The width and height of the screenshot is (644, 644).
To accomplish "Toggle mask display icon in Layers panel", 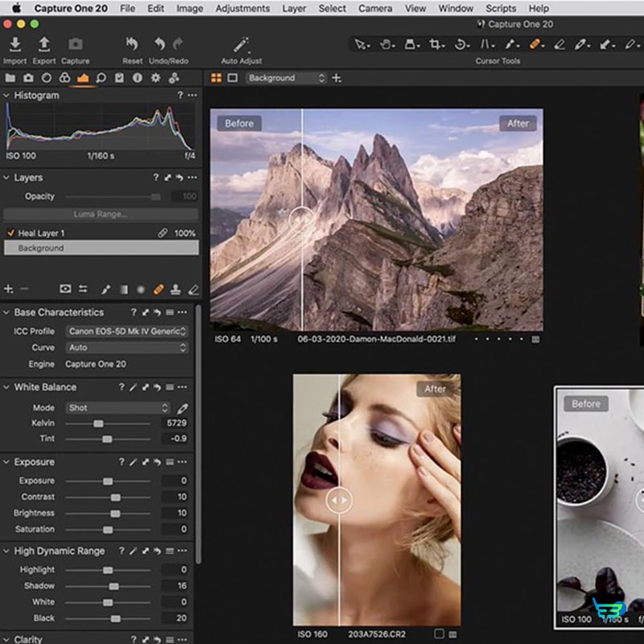I will pyautogui.click(x=65, y=289).
